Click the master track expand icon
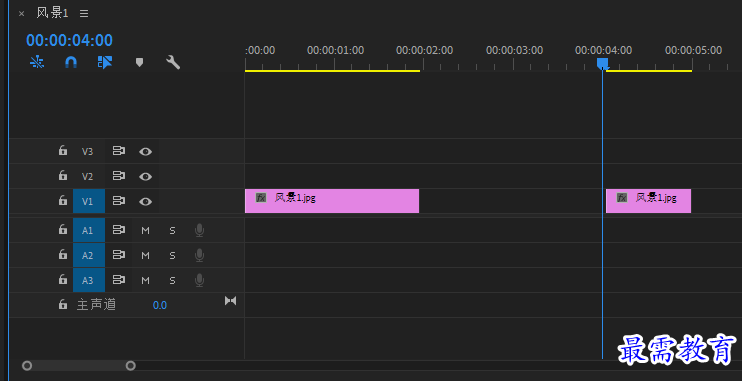The width and height of the screenshot is (742, 381). click(230, 301)
